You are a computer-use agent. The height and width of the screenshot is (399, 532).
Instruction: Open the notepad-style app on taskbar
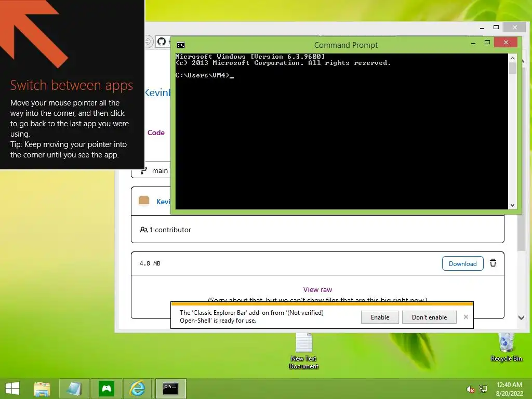click(74, 389)
